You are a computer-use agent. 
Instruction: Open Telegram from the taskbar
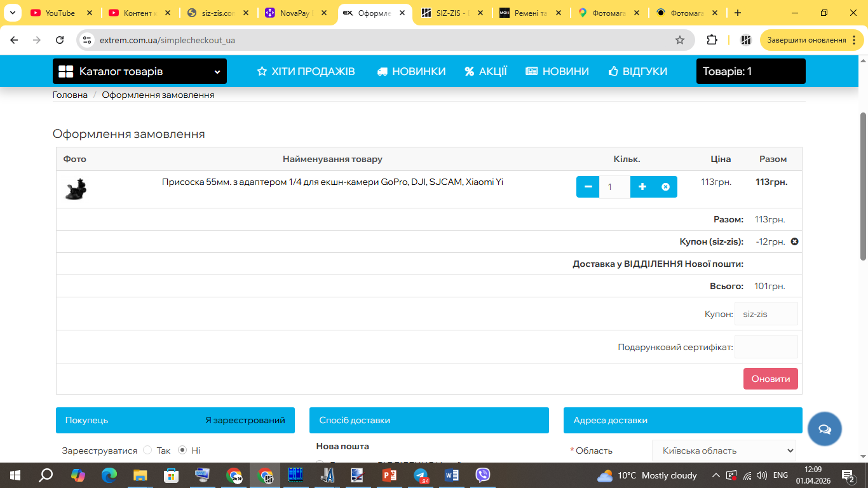(420, 475)
